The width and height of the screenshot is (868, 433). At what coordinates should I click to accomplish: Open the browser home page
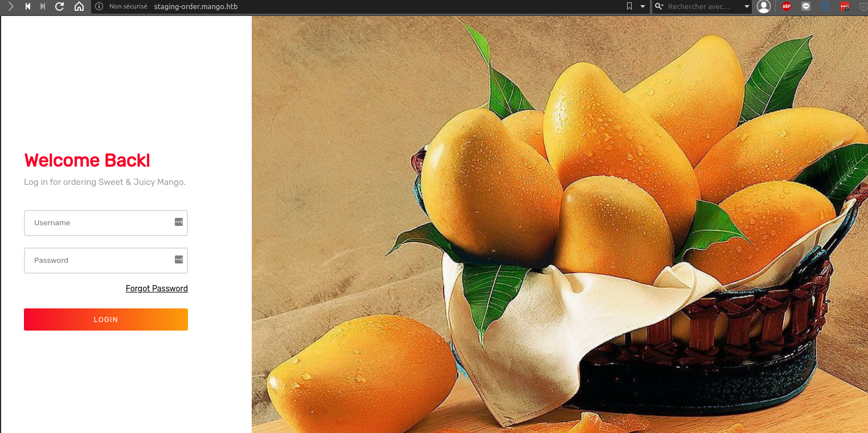coord(79,7)
